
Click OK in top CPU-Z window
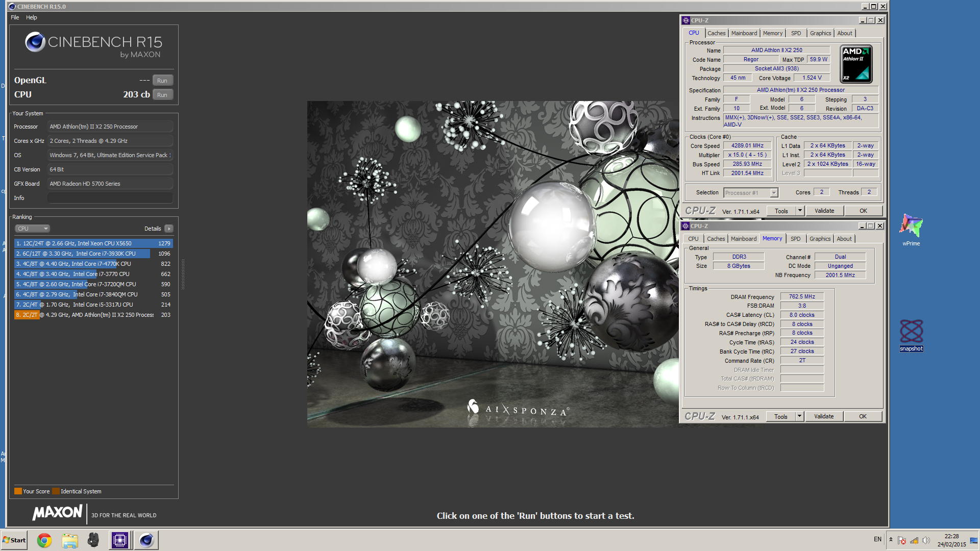pyautogui.click(x=863, y=211)
